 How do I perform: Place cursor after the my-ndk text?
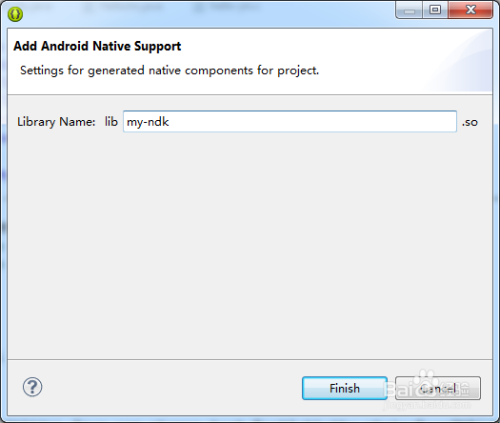(x=170, y=122)
